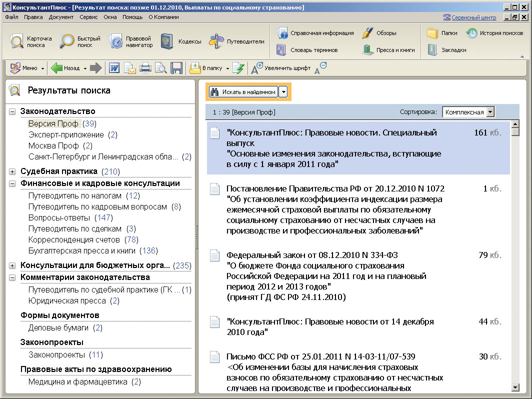Click results list scrollbar down arrow

tap(515, 387)
